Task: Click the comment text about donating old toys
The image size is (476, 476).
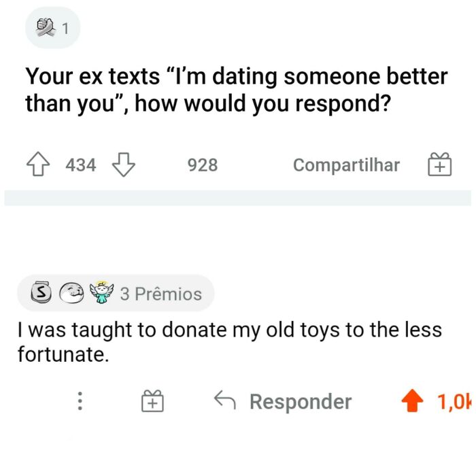Action: coord(229,342)
